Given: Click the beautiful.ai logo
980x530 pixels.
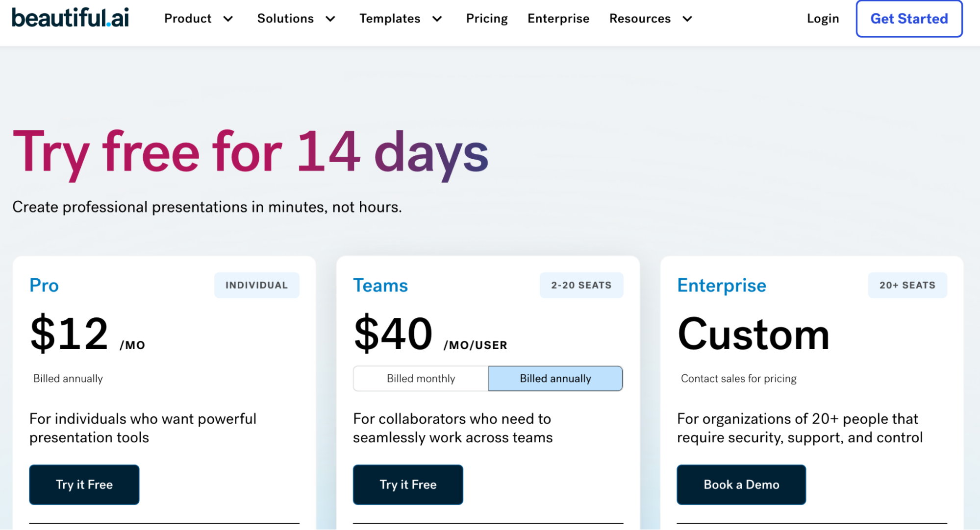Looking at the screenshot, I should coord(70,18).
